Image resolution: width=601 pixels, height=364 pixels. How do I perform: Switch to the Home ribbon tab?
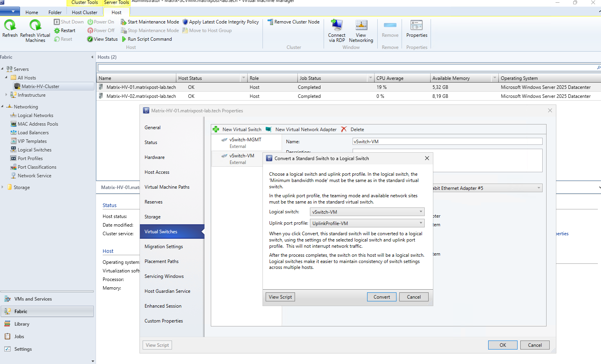click(32, 13)
